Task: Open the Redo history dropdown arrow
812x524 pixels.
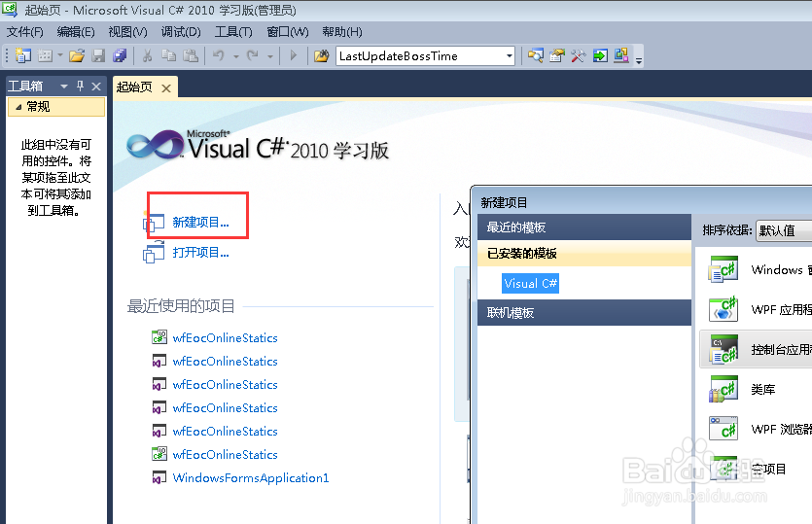Action: (x=269, y=56)
